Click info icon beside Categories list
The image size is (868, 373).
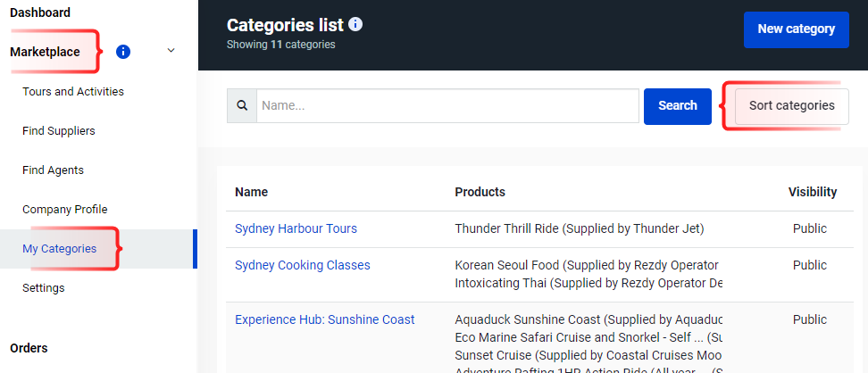[x=355, y=24]
